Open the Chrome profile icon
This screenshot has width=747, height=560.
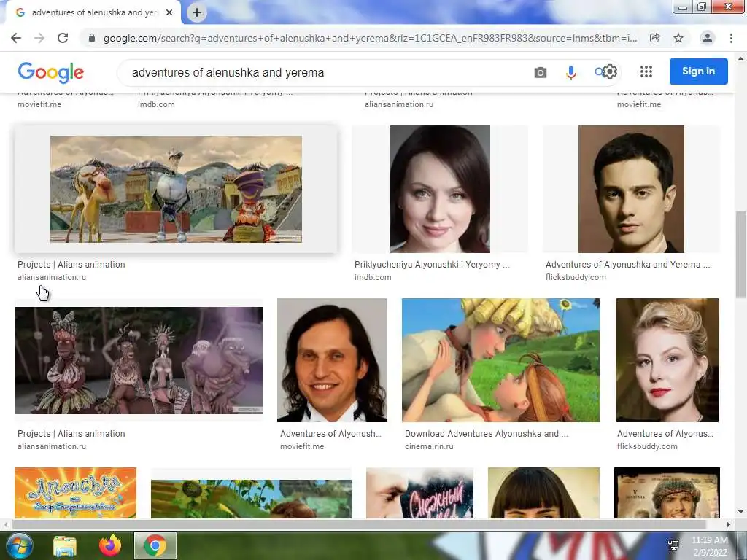tap(708, 38)
